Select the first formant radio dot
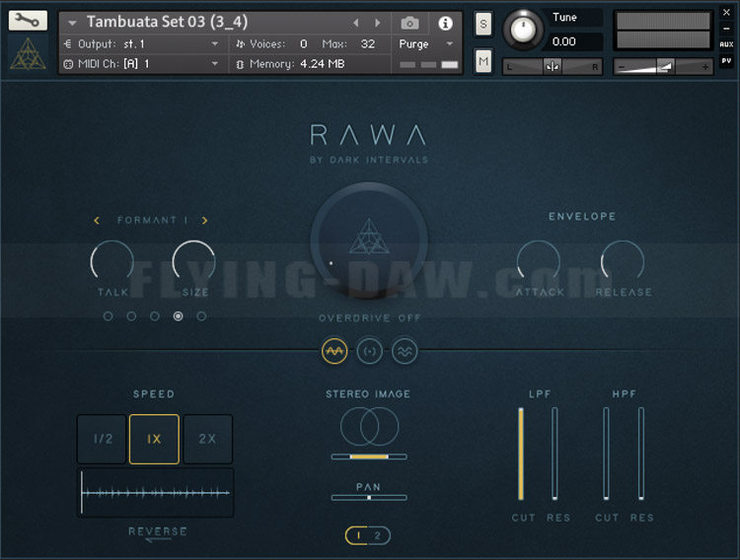 [109, 316]
